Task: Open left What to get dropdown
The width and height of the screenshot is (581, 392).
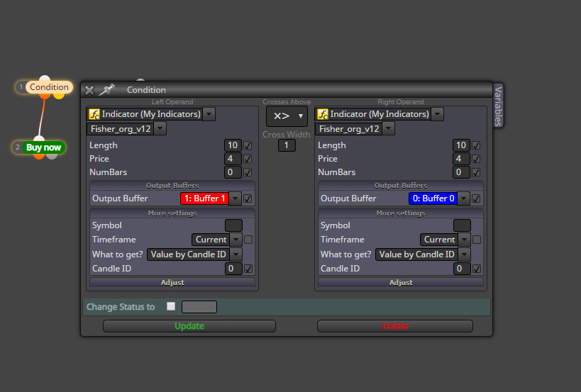Action: point(236,254)
